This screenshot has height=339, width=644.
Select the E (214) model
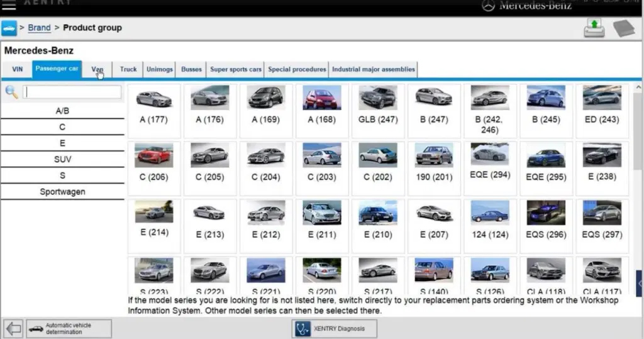(154, 225)
